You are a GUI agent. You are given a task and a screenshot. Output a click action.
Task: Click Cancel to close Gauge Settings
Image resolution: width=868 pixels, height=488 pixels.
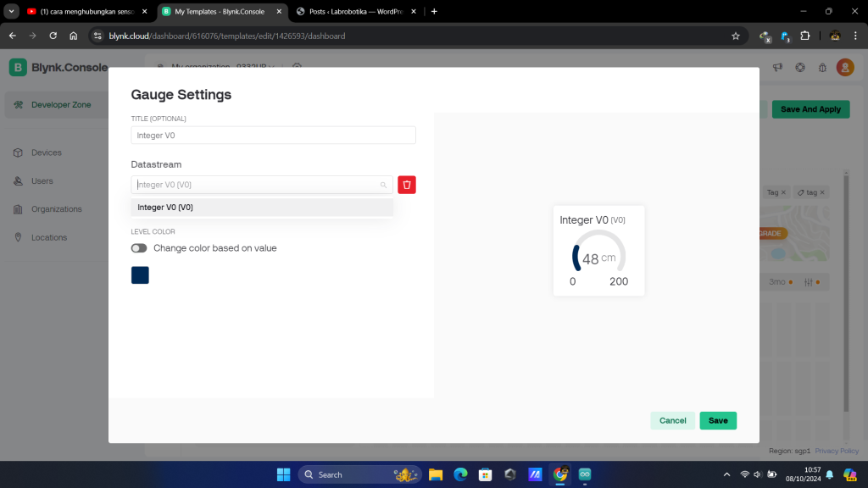[672, 420]
